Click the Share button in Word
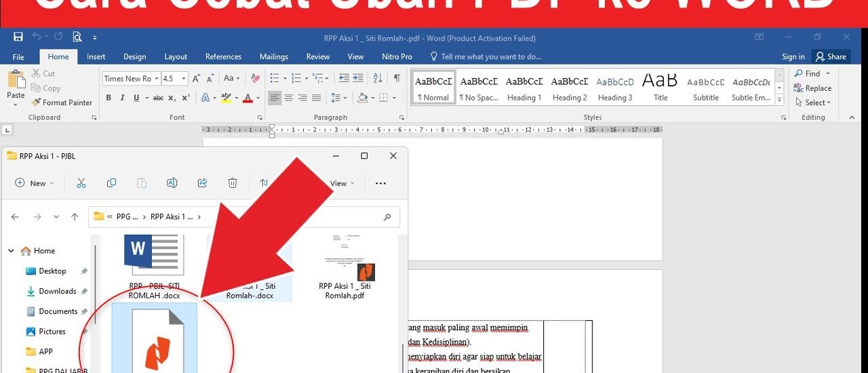The image size is (868, 373). pos(831,57)
